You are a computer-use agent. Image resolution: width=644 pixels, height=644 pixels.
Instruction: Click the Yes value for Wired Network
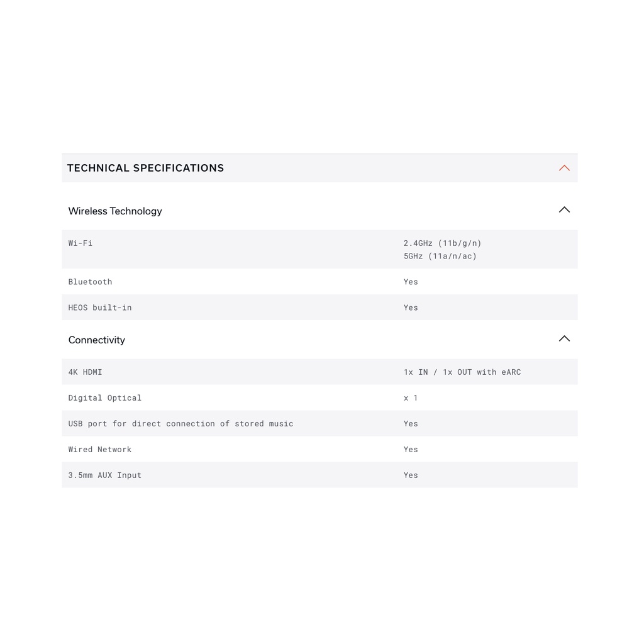(x=411, y=450)
